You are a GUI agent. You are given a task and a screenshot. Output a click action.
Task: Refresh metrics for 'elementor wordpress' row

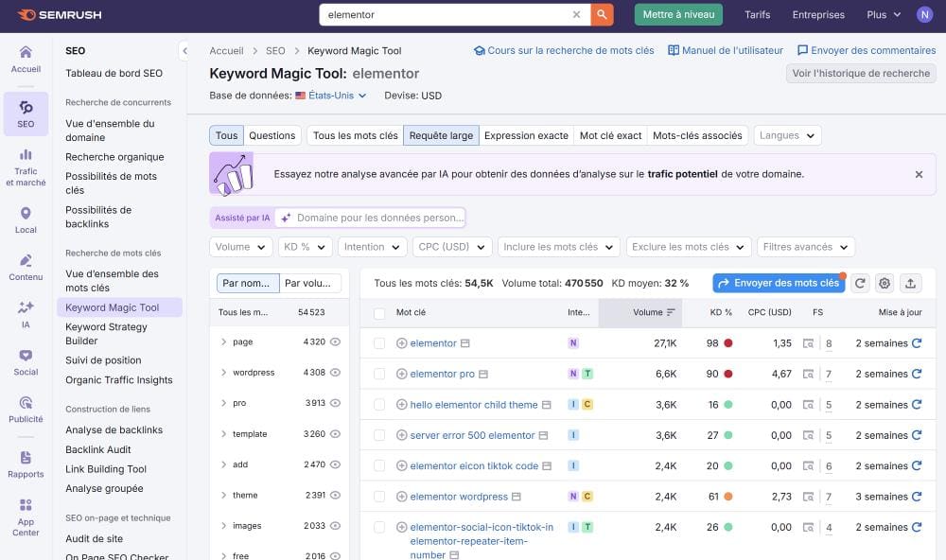[917, 496]
